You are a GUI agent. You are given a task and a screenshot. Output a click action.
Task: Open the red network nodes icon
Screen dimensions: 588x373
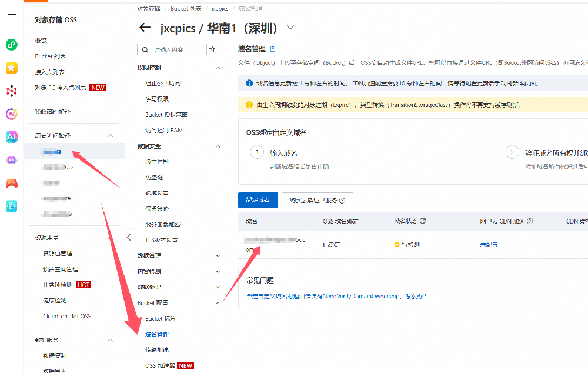point(12,91)
